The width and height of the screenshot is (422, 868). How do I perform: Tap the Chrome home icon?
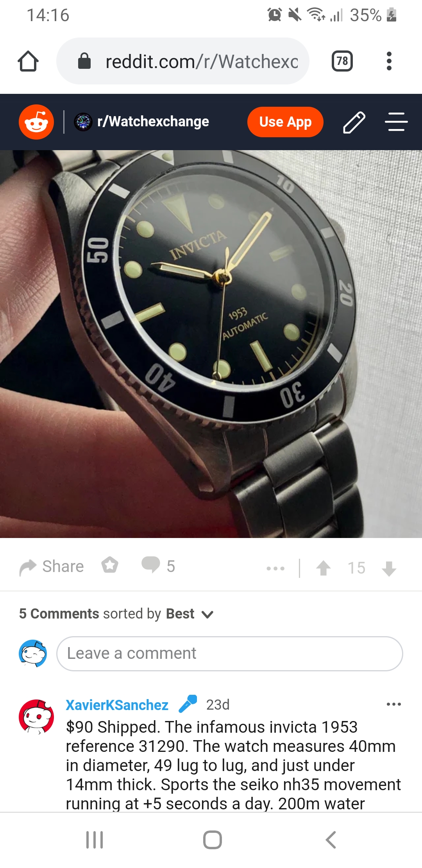click(x=28, y=61)
